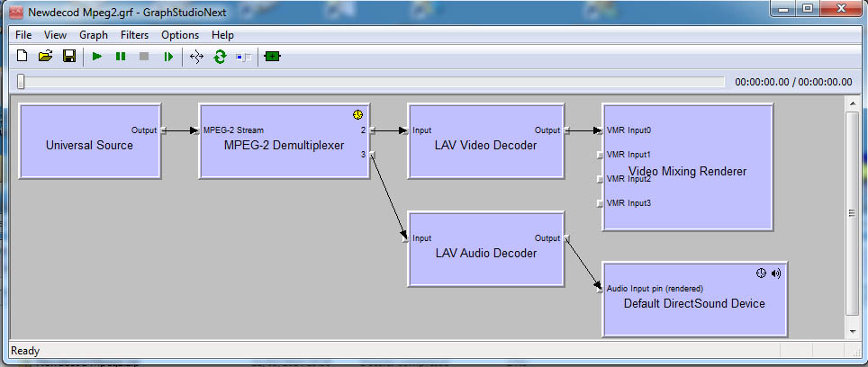Screen dimensions: 868x367
Task: Click the speaker icon on DirectSound Device
Action: click(776, 273)
